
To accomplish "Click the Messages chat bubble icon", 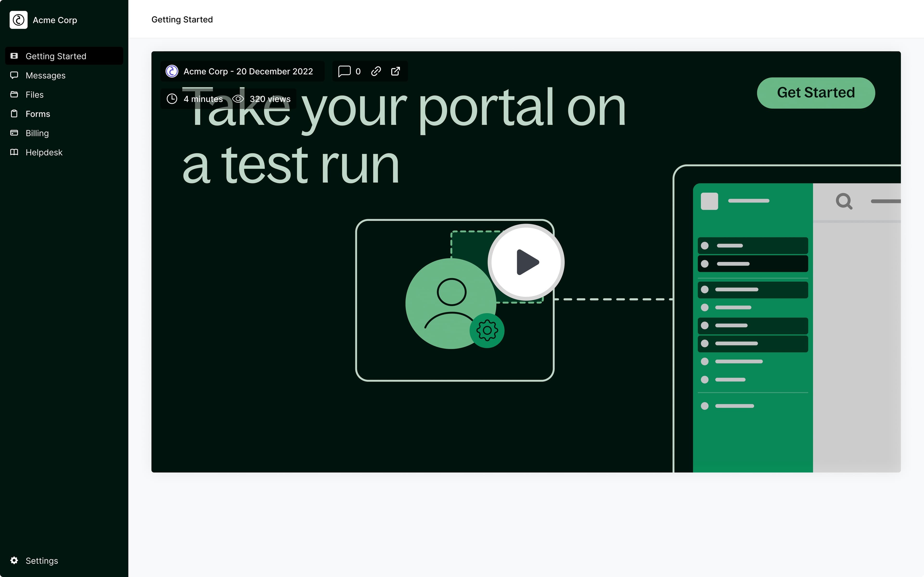I will [14, 75].
